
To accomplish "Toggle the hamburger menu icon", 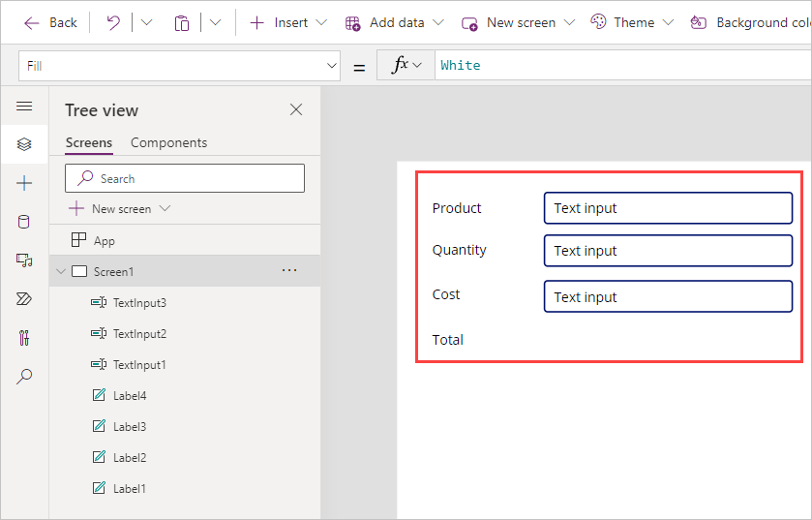I will click(24, 107).
